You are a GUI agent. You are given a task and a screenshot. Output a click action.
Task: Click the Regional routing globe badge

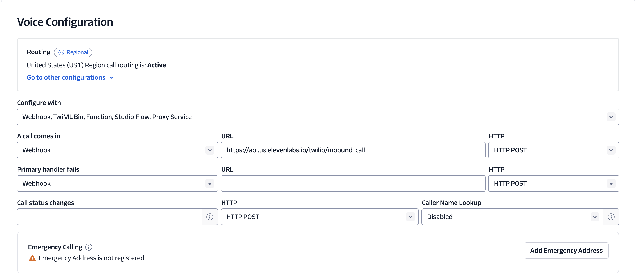tap(61, 52)
